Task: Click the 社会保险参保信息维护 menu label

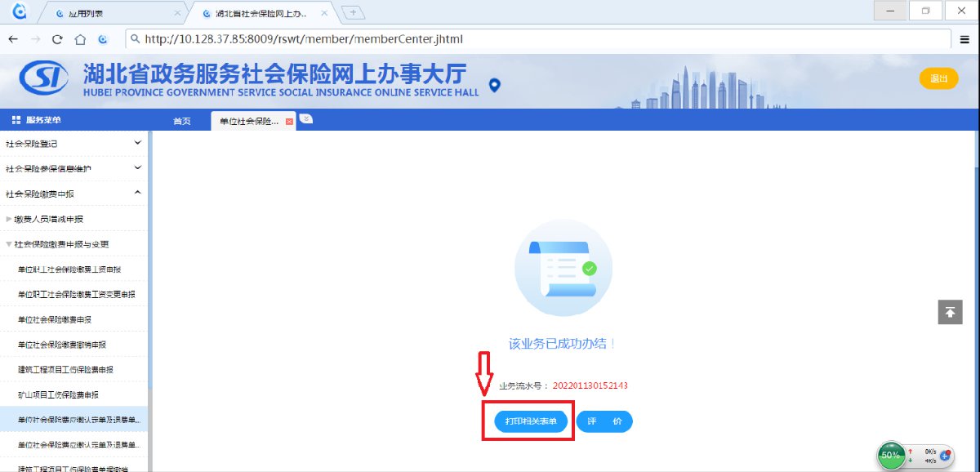Action: coord(48,169)
